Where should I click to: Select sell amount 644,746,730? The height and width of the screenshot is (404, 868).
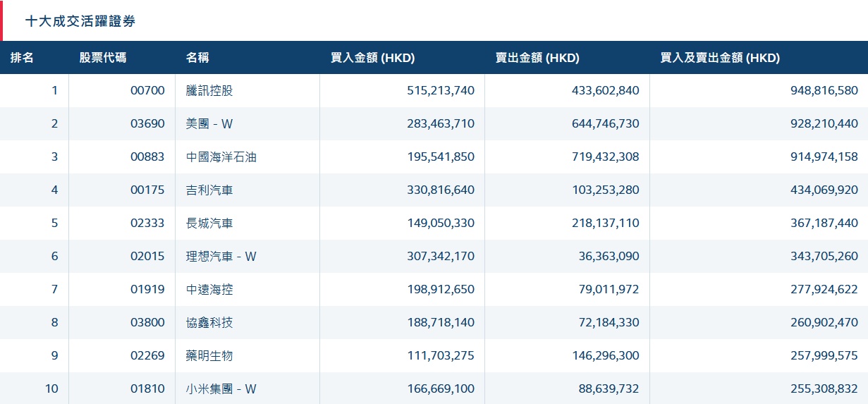click(606, 123)
